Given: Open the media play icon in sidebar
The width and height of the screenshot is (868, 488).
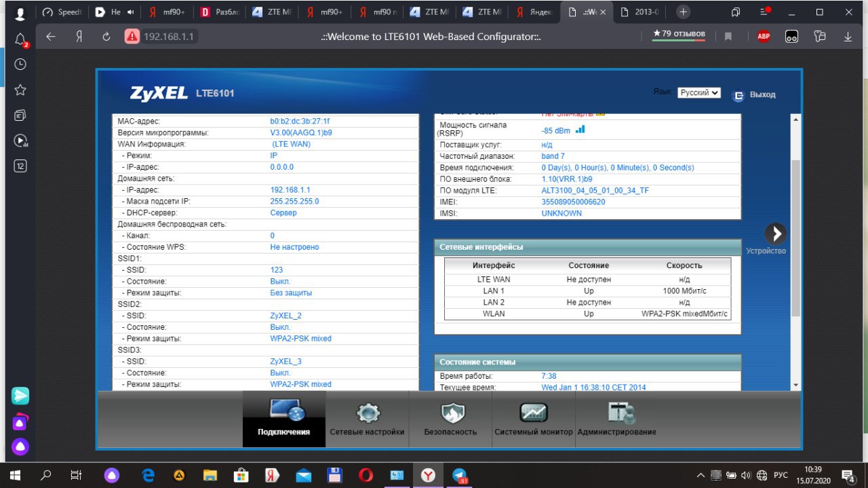Looking at the screenshot, I should click(x=20, y=141).
